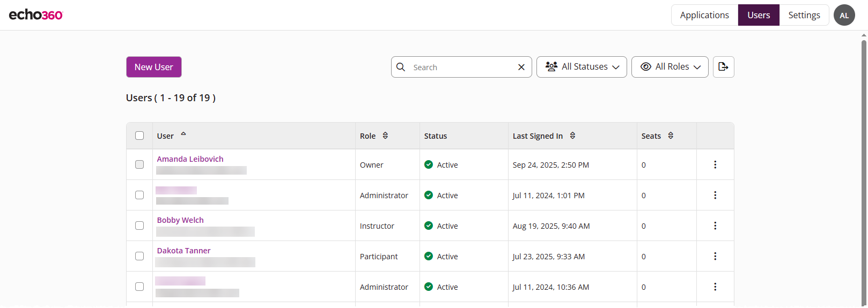Sort by User column header arrow
The height and width of the screenshot is (308, 868).
183,134
